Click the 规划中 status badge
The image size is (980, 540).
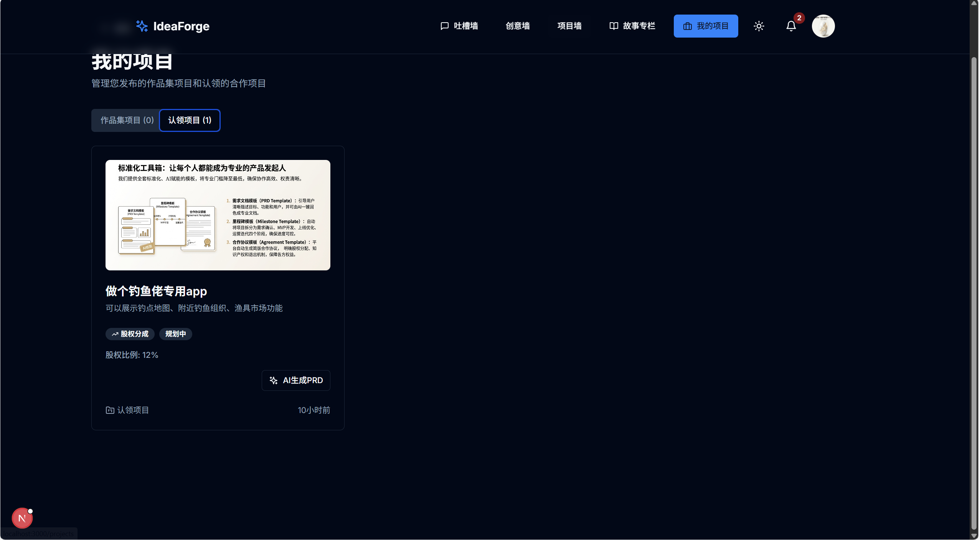[x=175, y=334]
